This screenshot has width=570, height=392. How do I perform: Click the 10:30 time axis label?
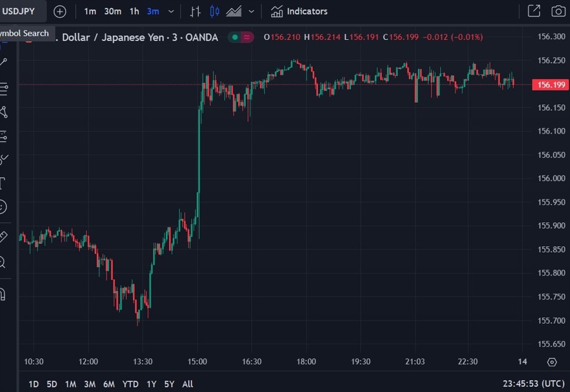click(34, 362)
